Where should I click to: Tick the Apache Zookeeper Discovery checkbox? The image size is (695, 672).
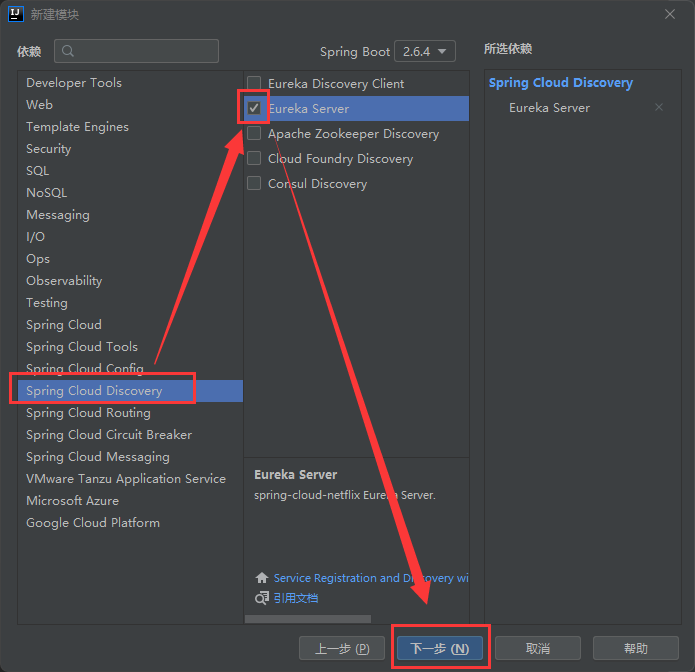(x=254, y=134)
